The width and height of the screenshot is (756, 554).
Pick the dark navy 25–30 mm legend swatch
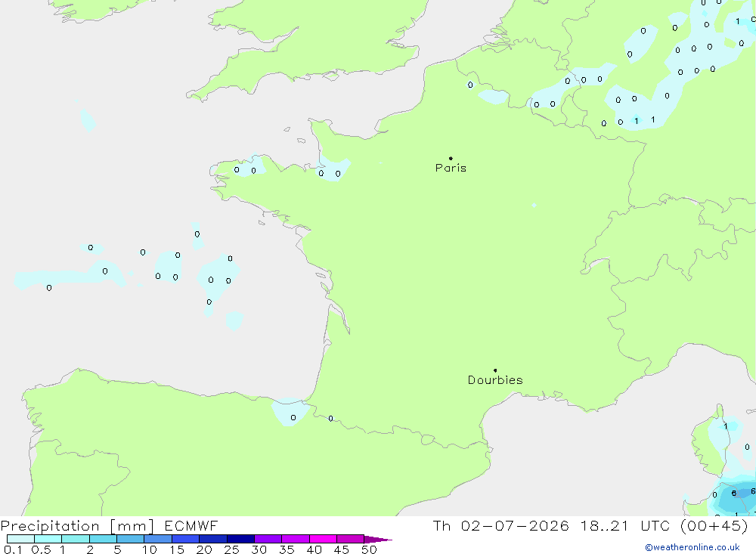(240, 539)
